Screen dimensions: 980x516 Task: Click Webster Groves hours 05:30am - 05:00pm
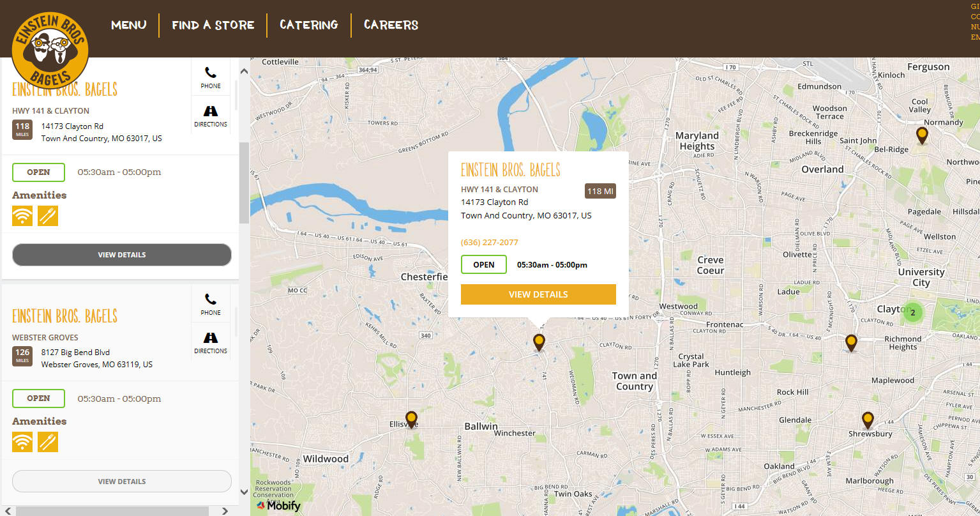pos(119,398)
